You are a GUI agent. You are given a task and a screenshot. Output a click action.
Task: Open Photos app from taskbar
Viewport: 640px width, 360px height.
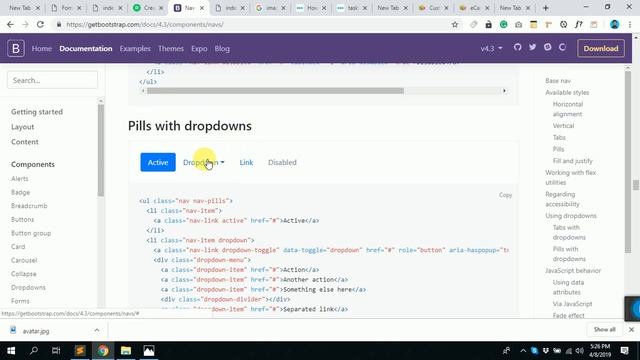pos(149,351)
